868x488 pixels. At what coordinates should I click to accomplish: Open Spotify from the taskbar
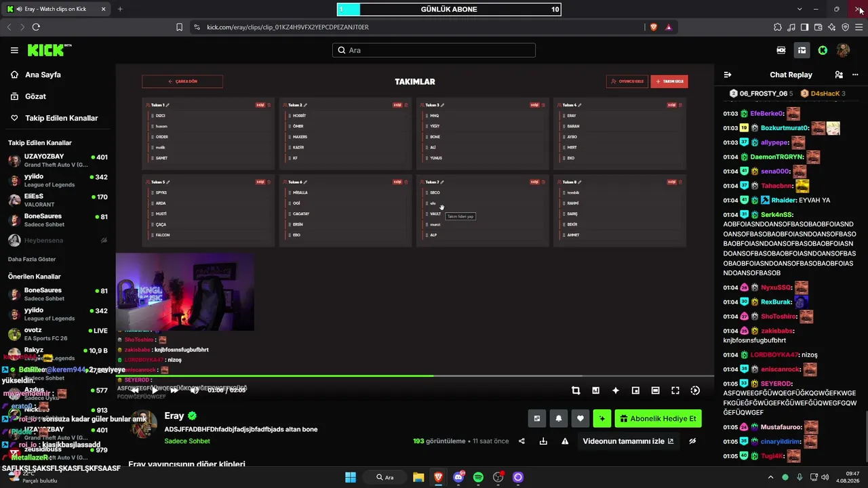[478, 477]
